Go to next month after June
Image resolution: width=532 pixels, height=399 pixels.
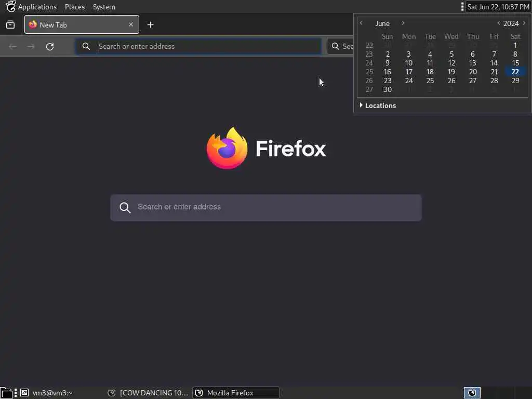pos(403,23)
